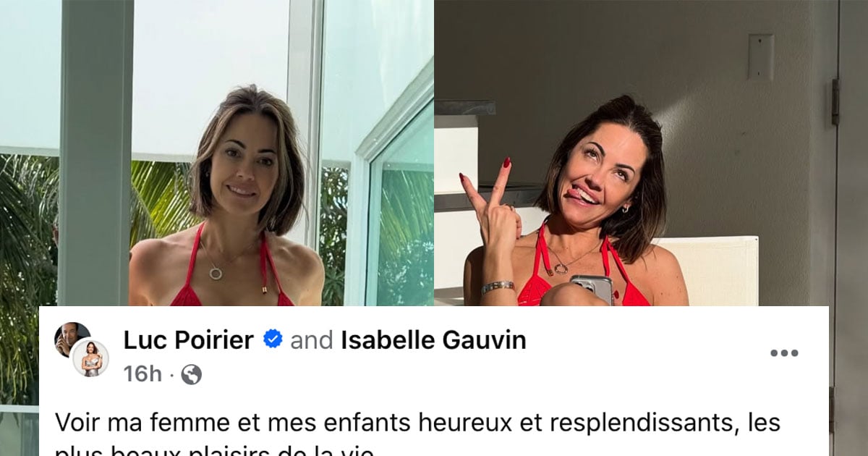Viewport: 868px width, 456px height.
Task: Click the woman's face in left photo
Action: [x=247, y=167]
